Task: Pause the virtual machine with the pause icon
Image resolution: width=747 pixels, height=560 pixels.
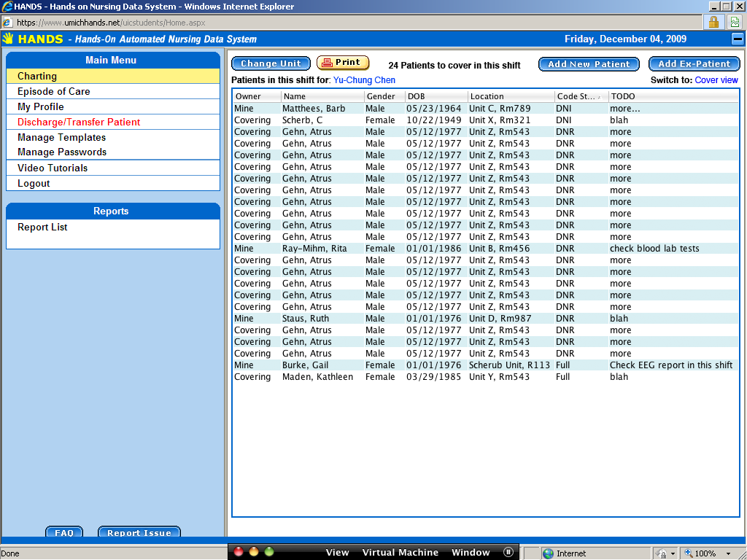Action: tap(508, 552)
